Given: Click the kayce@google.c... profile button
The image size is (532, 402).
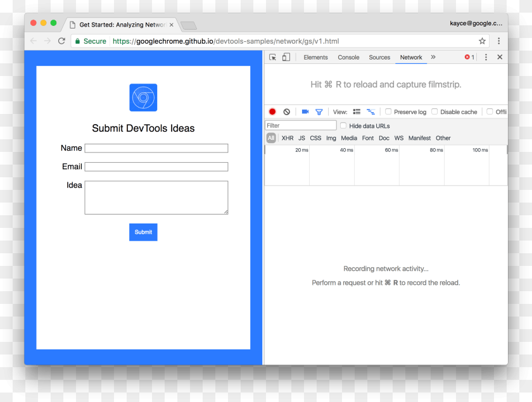Looking at the screenshot, I should (x=476, y=23).
